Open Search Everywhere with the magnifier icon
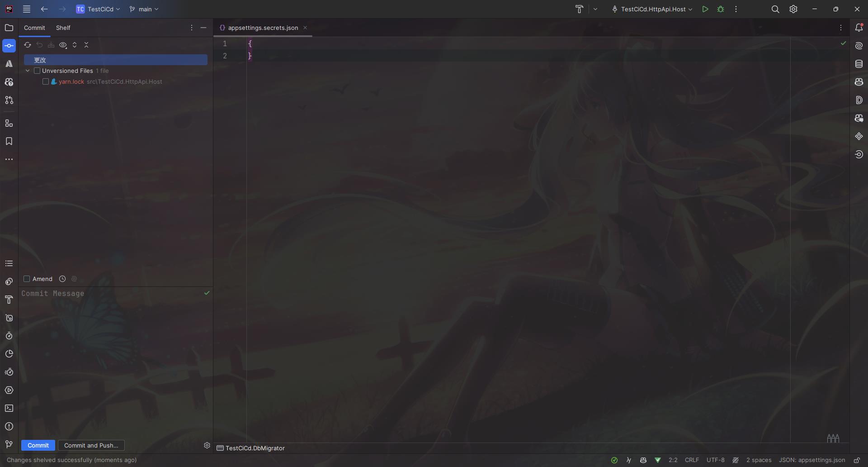The width and height of the screenshot is (868, 467). coord(775,9)
